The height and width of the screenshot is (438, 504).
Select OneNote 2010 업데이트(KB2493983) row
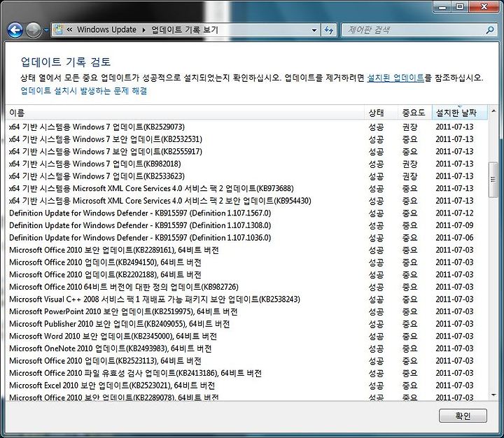(246, 348)
